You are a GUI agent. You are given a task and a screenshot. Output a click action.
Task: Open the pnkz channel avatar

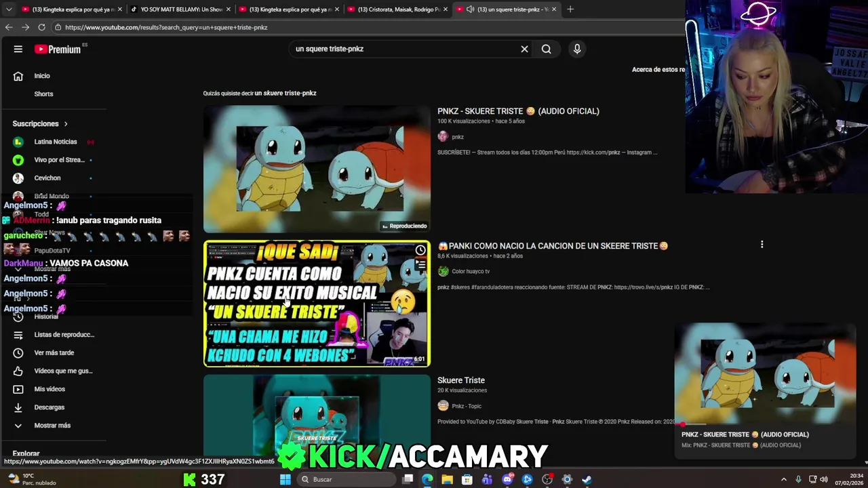click(443, 136)
